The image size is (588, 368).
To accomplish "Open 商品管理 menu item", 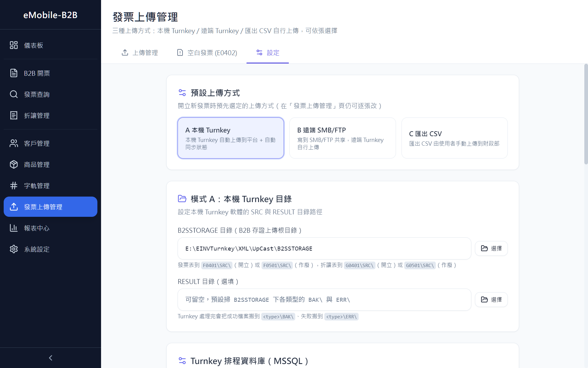I will [51, 164].
